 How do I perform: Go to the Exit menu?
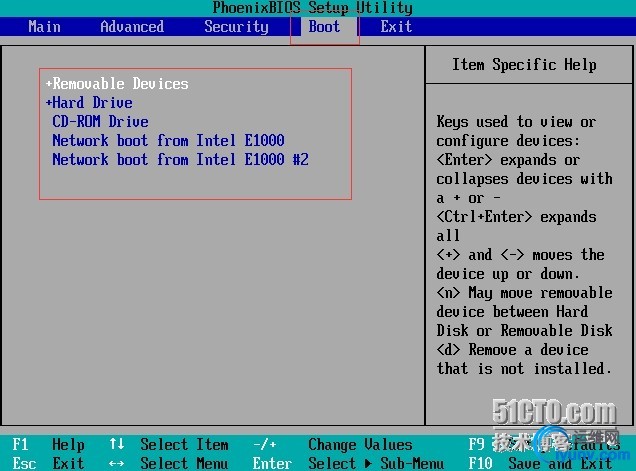[396, 27]
